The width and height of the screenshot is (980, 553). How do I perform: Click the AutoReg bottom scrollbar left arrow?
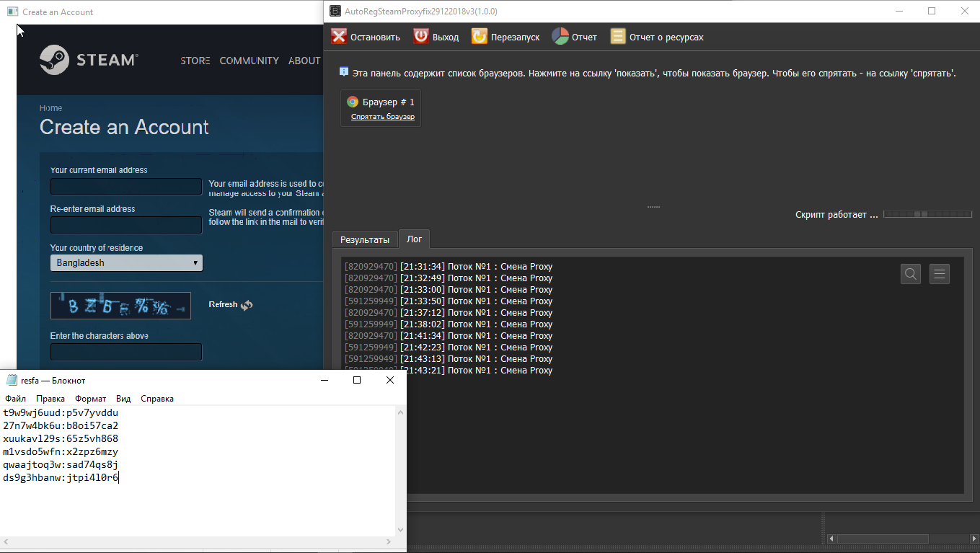pyautogui.click(x=831, y=539)
